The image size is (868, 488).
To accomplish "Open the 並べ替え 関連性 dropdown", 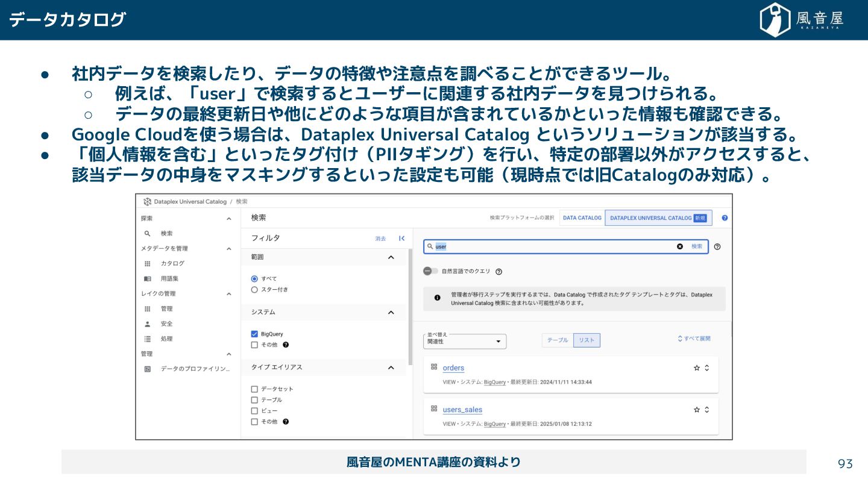I will tap(465, 341).
